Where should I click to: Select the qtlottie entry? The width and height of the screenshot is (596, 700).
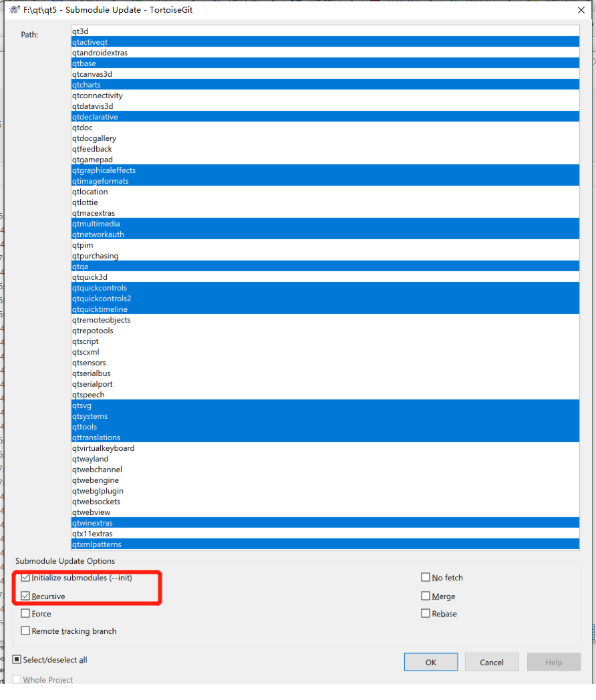pyautogui.click(x=325, y=202)
